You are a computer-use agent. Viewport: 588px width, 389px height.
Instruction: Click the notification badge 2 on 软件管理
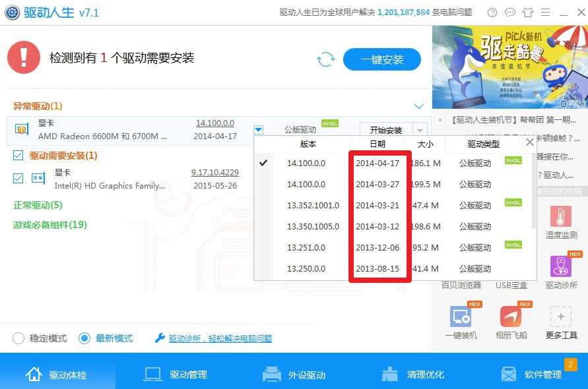pyautogui.click(x=570, y=364)
